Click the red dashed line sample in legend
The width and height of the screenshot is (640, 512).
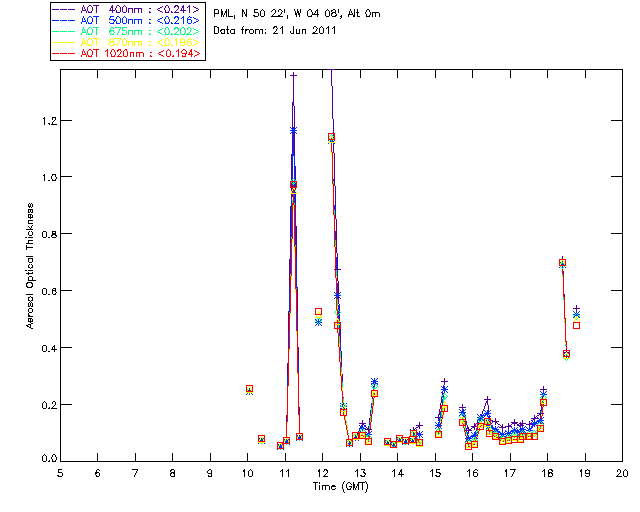tap(64, 53)
